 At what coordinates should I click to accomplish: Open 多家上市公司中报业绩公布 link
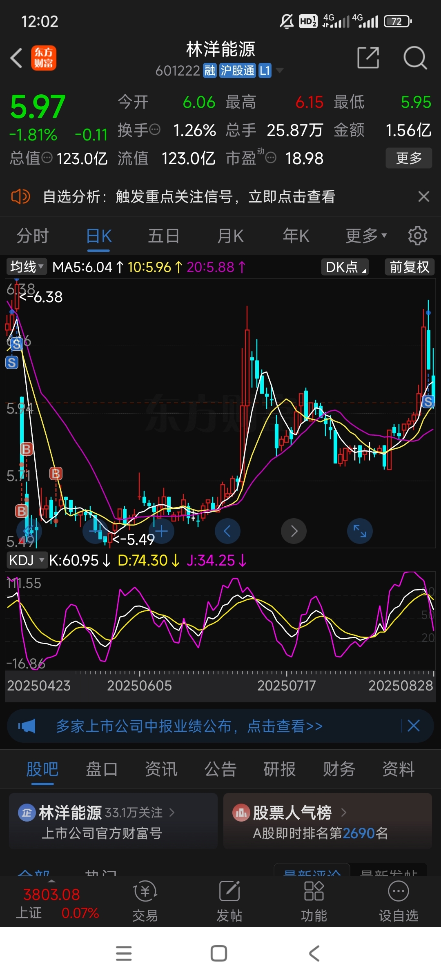pyautogui.click(x=189, y=726)
